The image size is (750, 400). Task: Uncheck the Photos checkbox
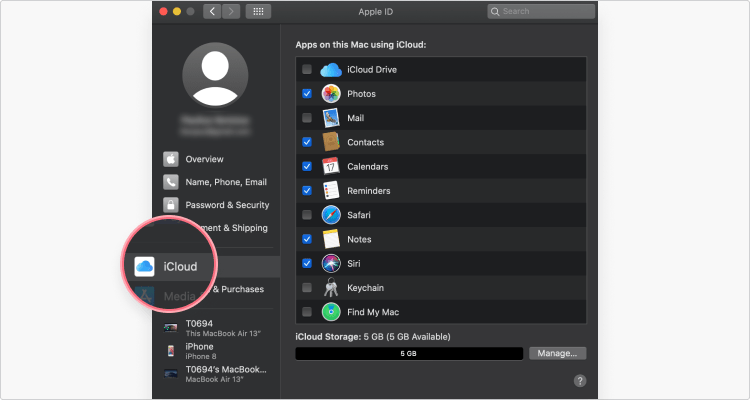point(307,94)
